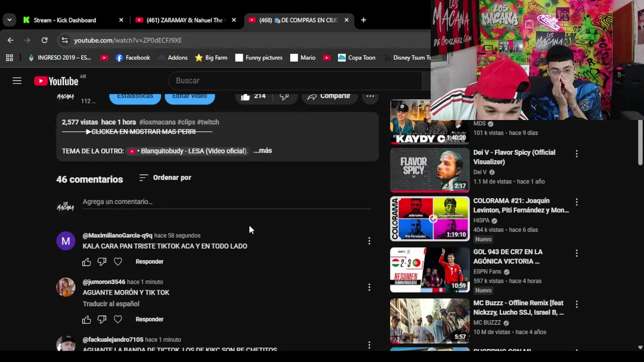Click the Estadísticas button
The width and height of the screenshot is (644, 362).
(x=135, y=96)
